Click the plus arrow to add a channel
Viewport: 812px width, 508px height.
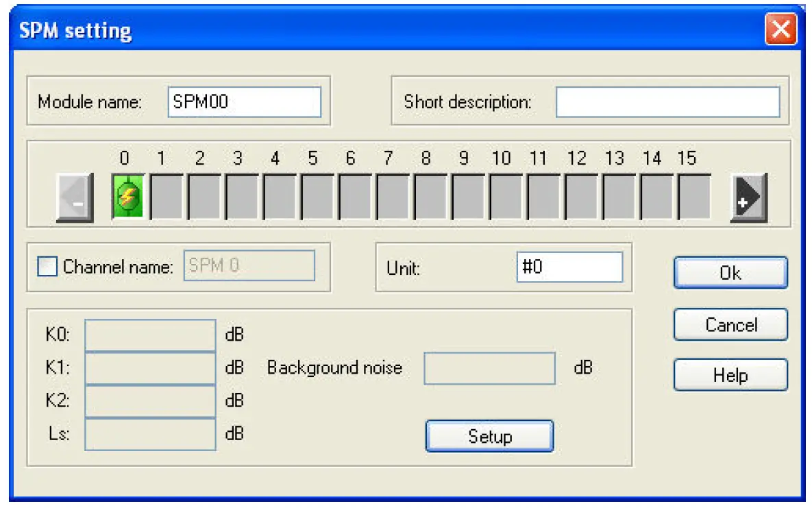[x=749, y=197]
